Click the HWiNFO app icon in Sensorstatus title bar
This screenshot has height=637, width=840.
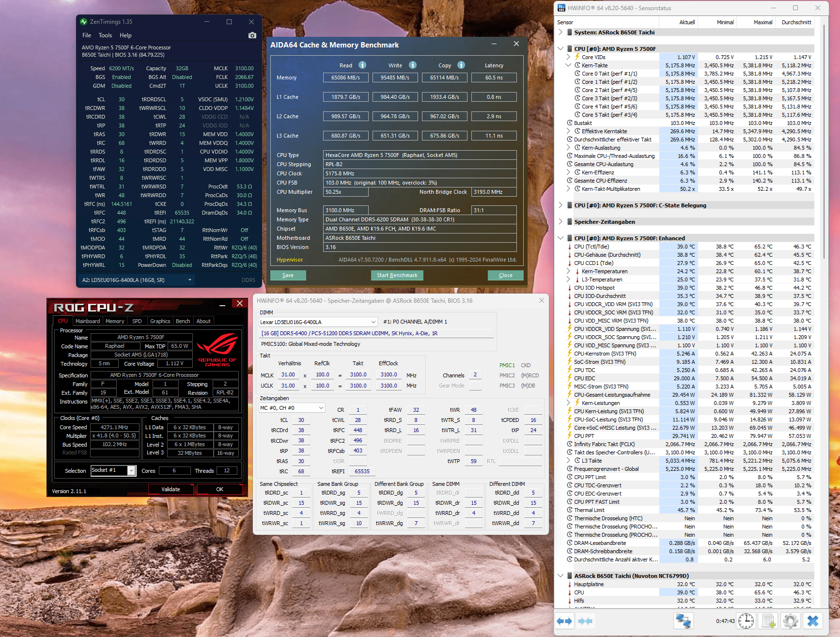561,8
